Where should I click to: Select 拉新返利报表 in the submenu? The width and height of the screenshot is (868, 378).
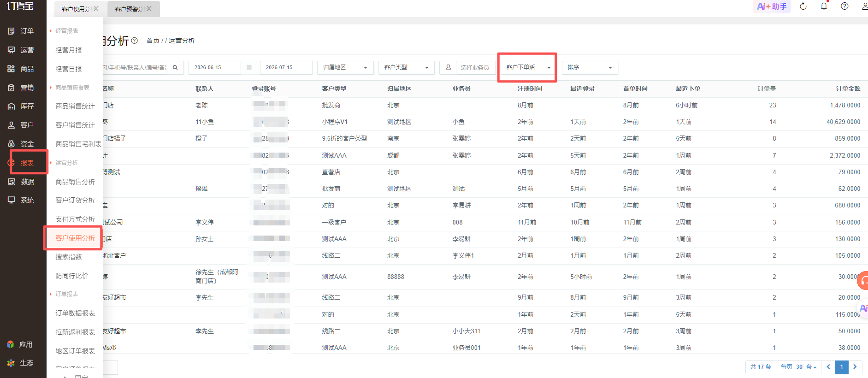coord(75,332)
